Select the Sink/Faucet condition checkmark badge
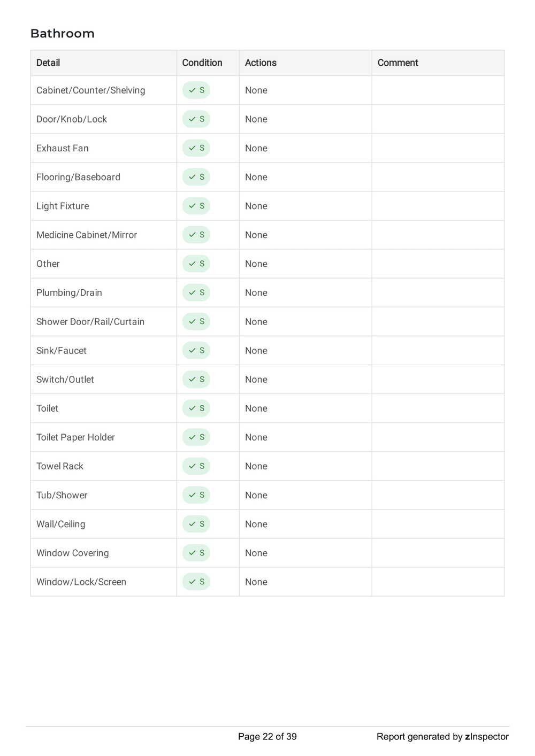 pyautogui.click(x=196, y=350)
